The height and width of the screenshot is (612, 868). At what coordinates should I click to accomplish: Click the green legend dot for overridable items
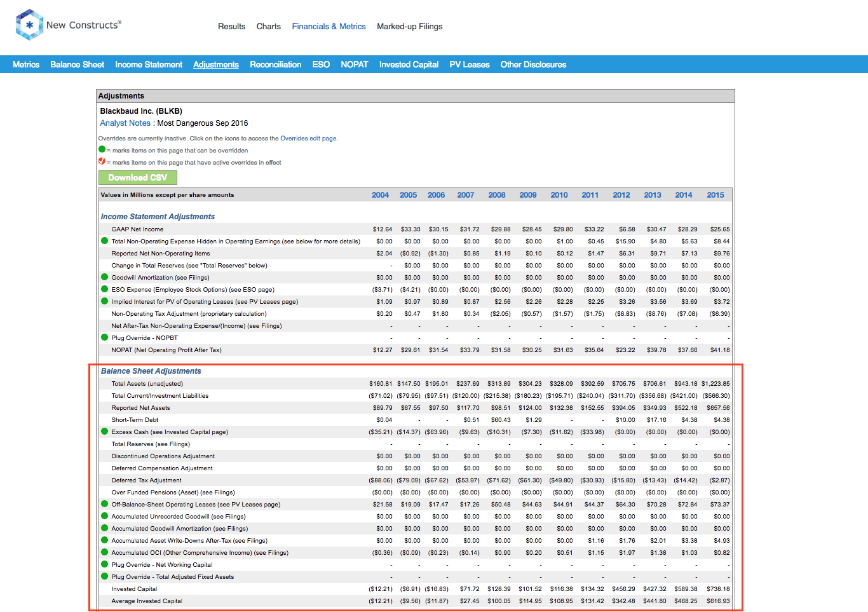point(102,149)
